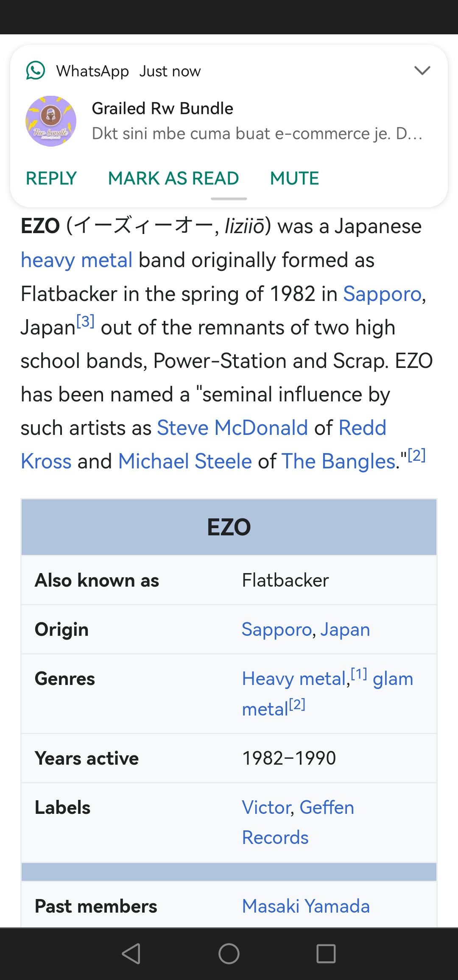Tap REPLY on the WhatsApp notification

tap(51, 178)
